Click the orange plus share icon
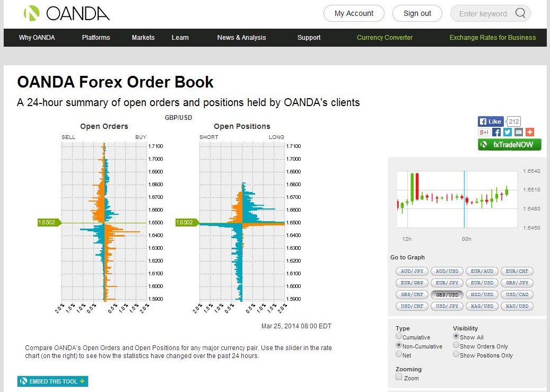Viewport: 550px width, 392px height. (530, 132)
